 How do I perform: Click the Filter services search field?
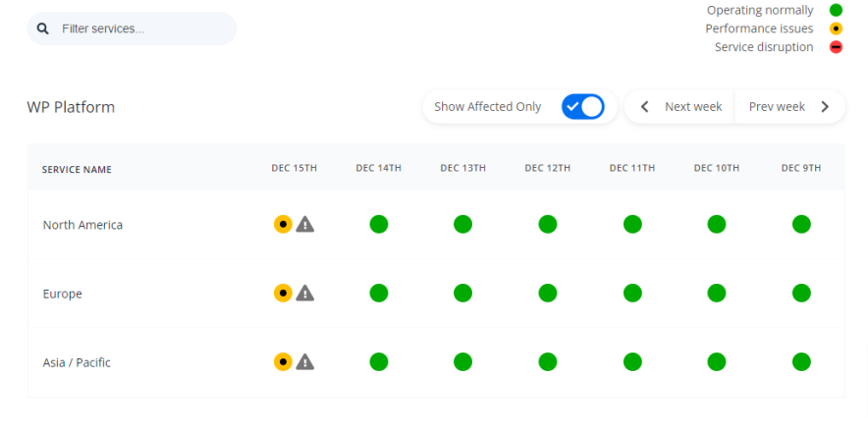click(142, 28)
